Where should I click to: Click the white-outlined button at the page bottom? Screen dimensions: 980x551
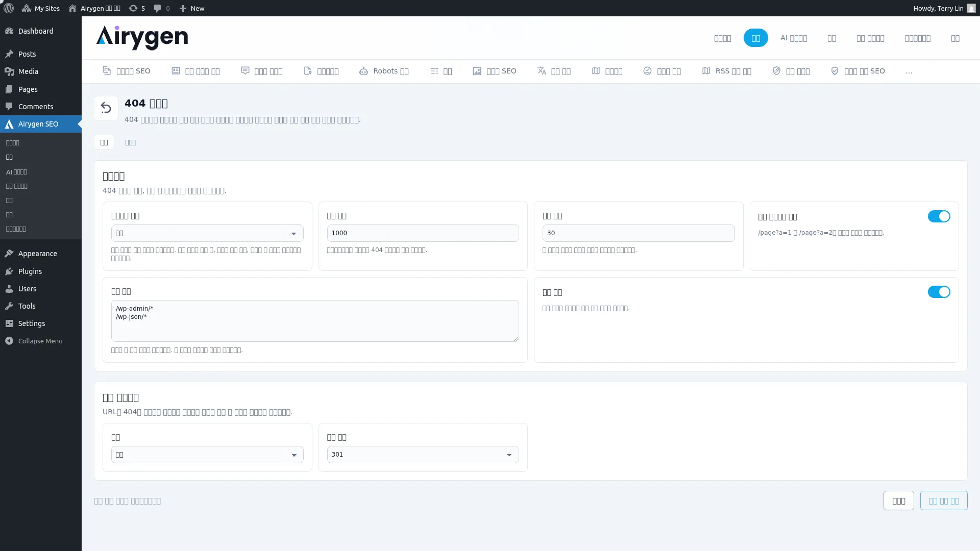[x=899, y=501]
